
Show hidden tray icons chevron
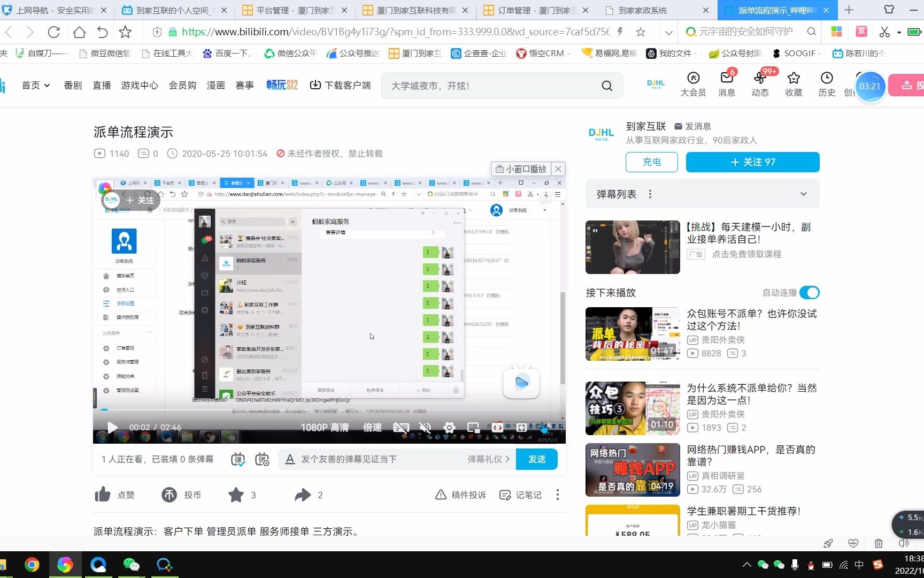coord(746,565)
